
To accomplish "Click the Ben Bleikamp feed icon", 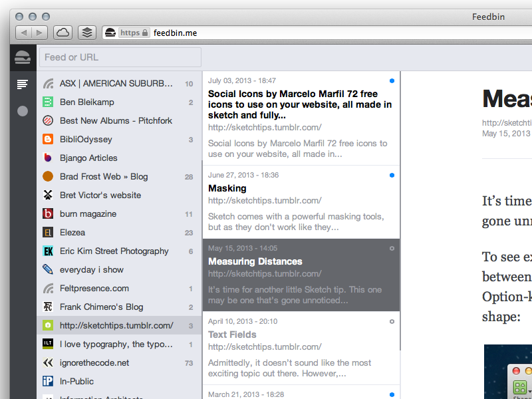I will click(48, 102).
